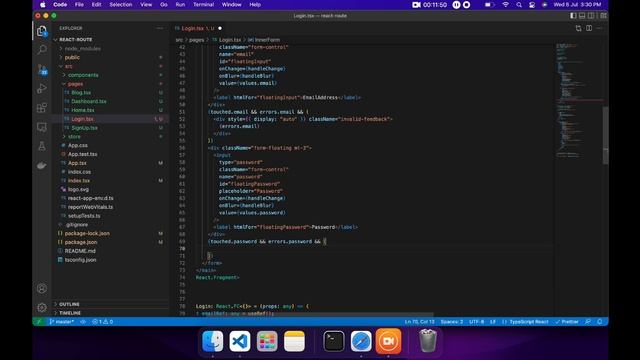
Task: Open the Wi-Fi status icon
Action: coord(505,4)
